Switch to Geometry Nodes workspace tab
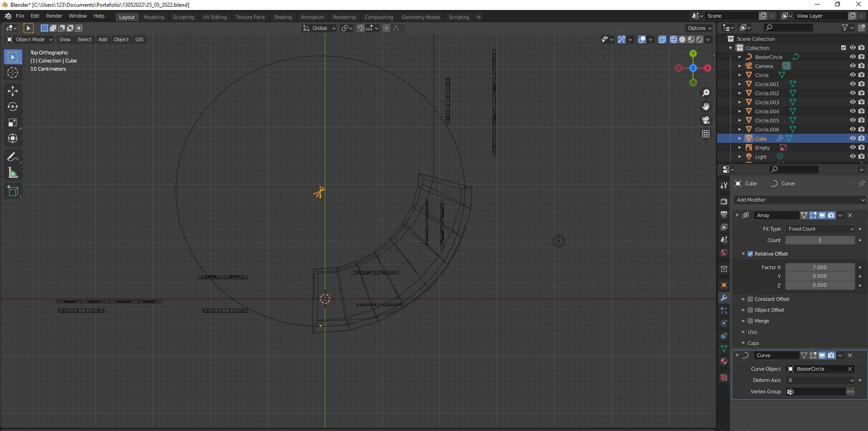The width and height of the screenshot is (868, 431). click(420, 17)
